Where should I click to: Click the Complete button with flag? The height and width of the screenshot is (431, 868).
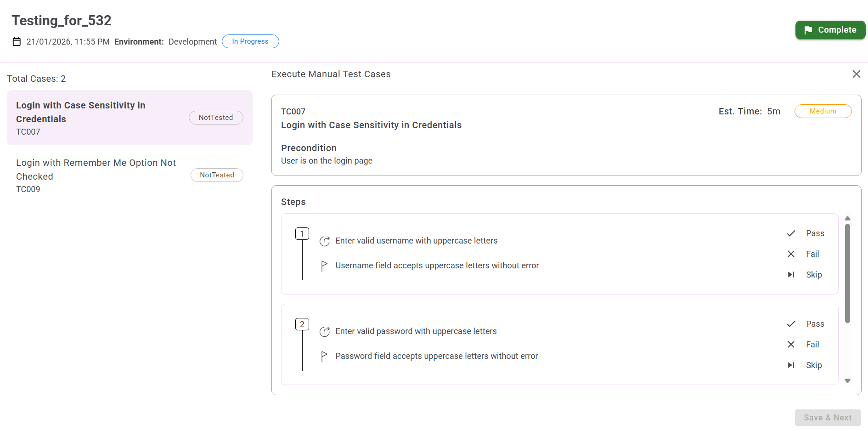click(830, 30)
